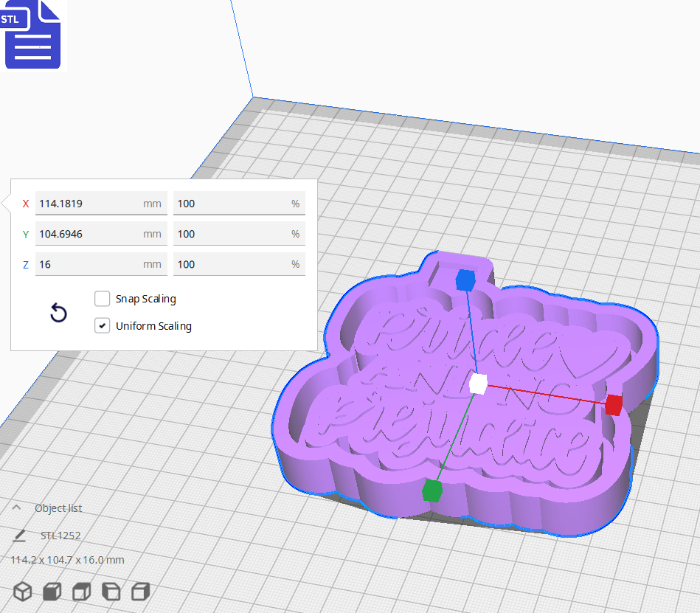Screen dimensions: 700x613
Task: Select STL1252 in the object list
Action: (60, 535)
